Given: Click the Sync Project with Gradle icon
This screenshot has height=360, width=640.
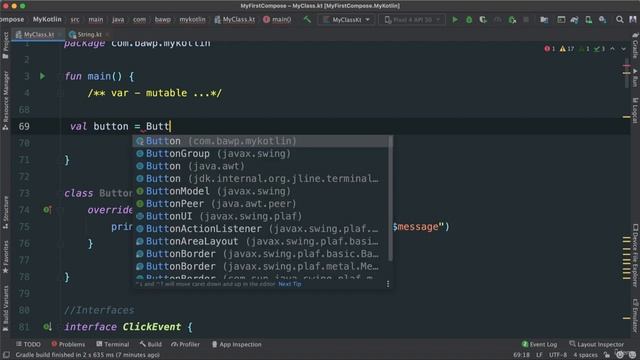Looking at the screenshot, I should pos(575,20).
